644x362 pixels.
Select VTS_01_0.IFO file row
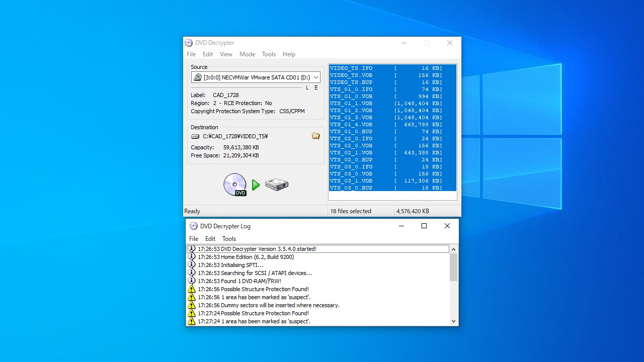[392, 89]
